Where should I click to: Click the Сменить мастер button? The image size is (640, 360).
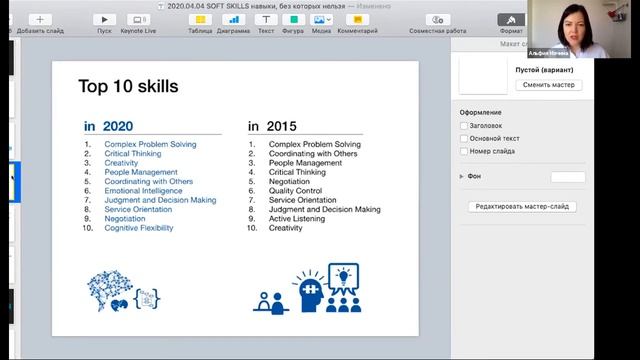(549, 85)
